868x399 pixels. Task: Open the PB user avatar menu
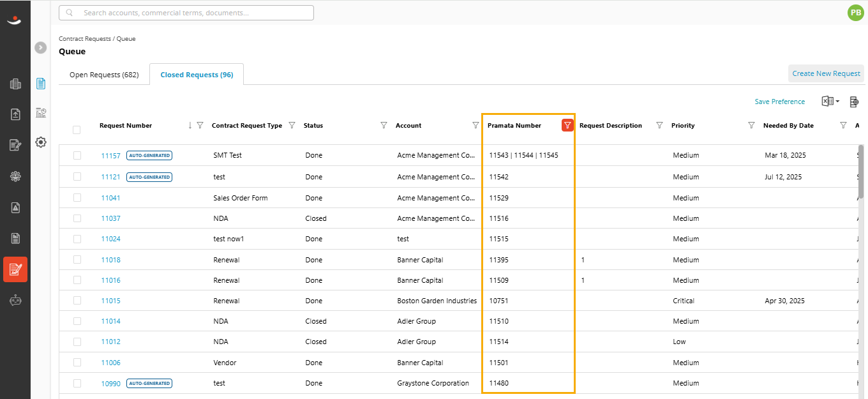point(855,12)
